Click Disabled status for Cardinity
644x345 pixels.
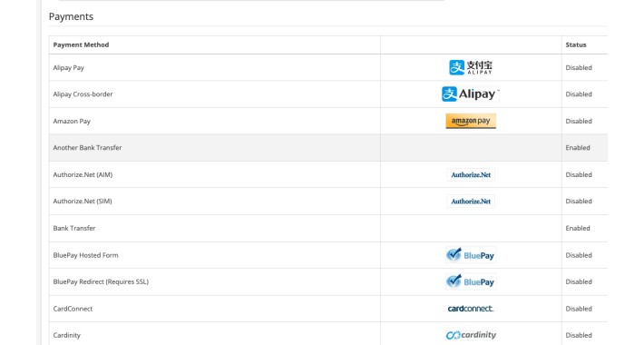579,335
